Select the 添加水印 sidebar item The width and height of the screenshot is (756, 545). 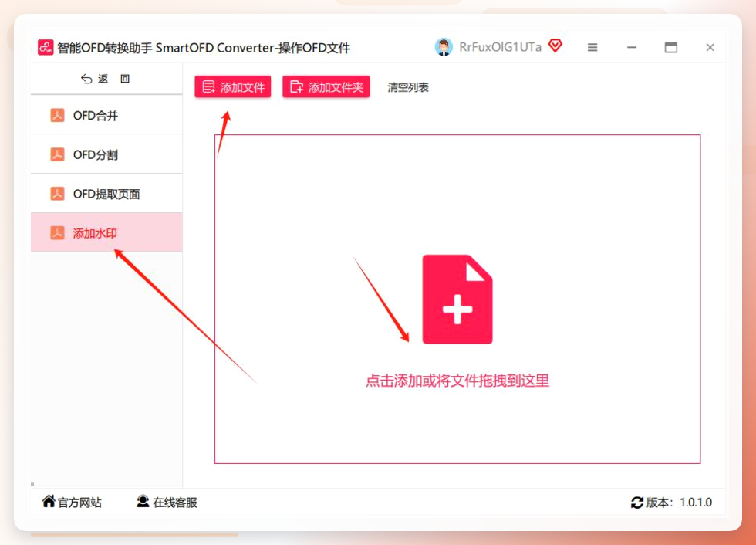point(106,233)
